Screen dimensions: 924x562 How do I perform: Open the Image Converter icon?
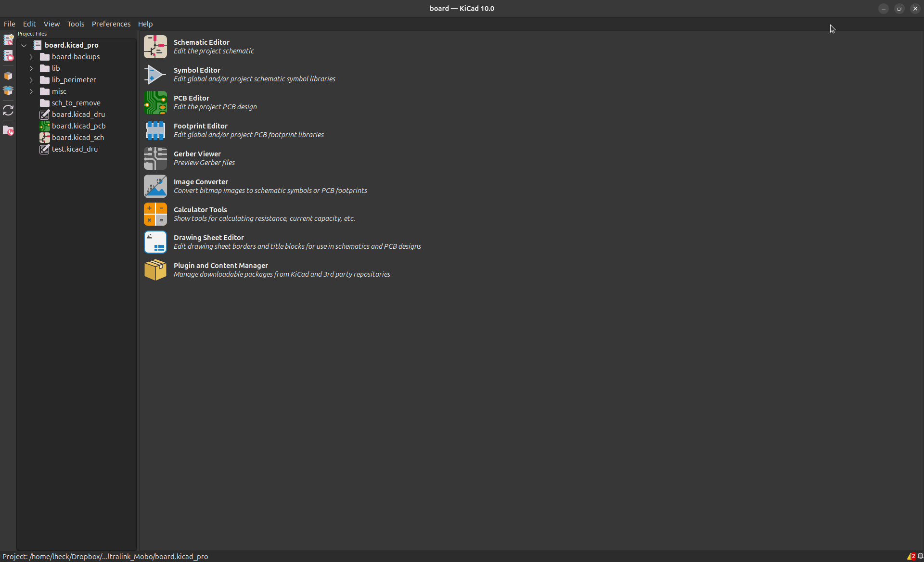[x=155, y=186]
